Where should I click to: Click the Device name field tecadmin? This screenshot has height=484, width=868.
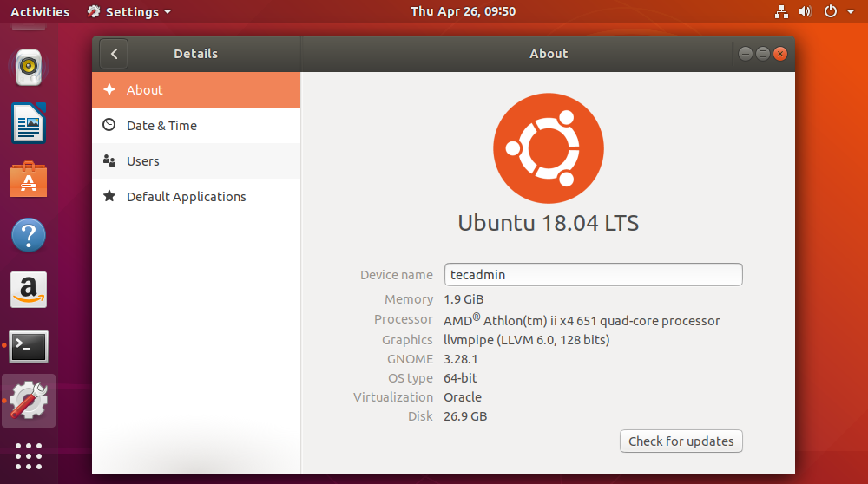[594, 275]
